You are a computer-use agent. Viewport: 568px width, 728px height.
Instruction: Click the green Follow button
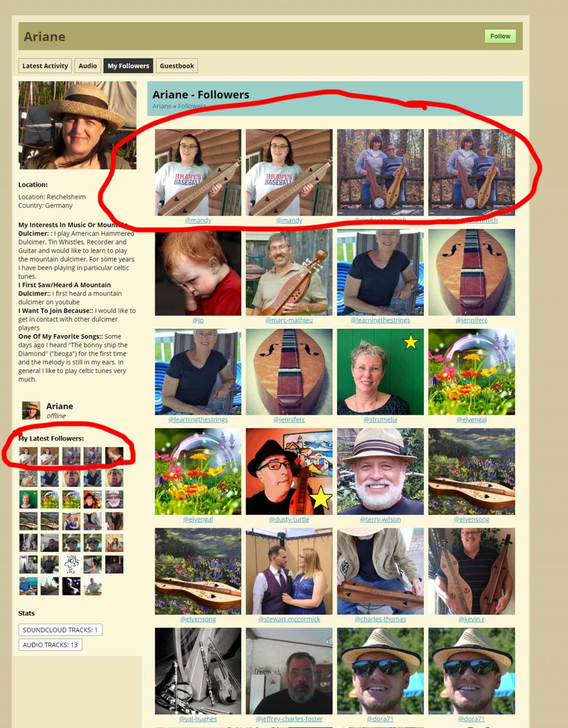500,36
